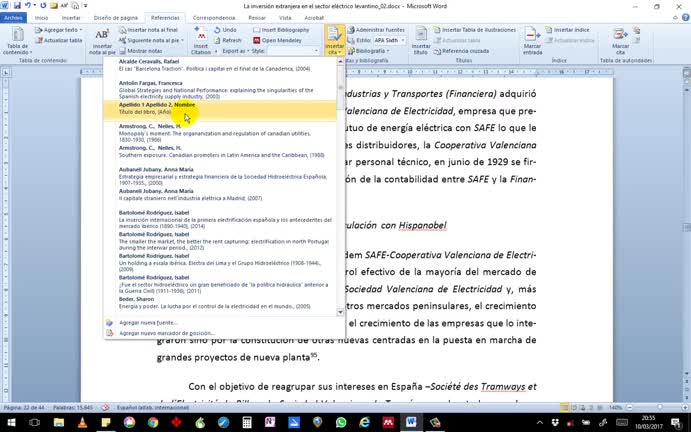Click the citation list scroll-up arrow
Viewport: 691px width, 432px height.
(340, 62)
